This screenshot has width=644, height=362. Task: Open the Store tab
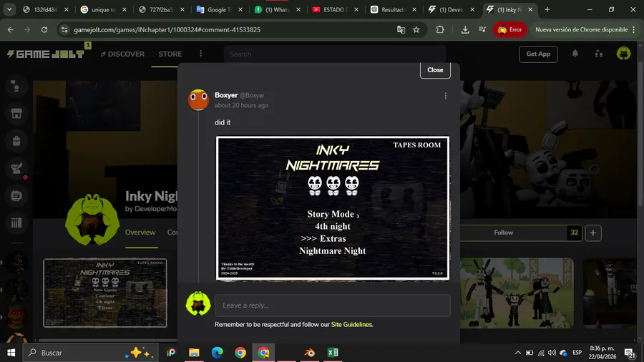[170, 54]
